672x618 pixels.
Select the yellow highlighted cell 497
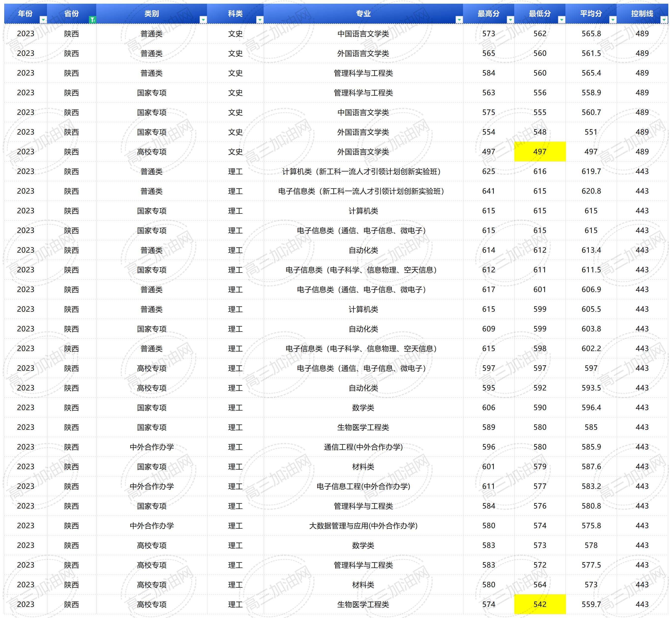(540, 152)
